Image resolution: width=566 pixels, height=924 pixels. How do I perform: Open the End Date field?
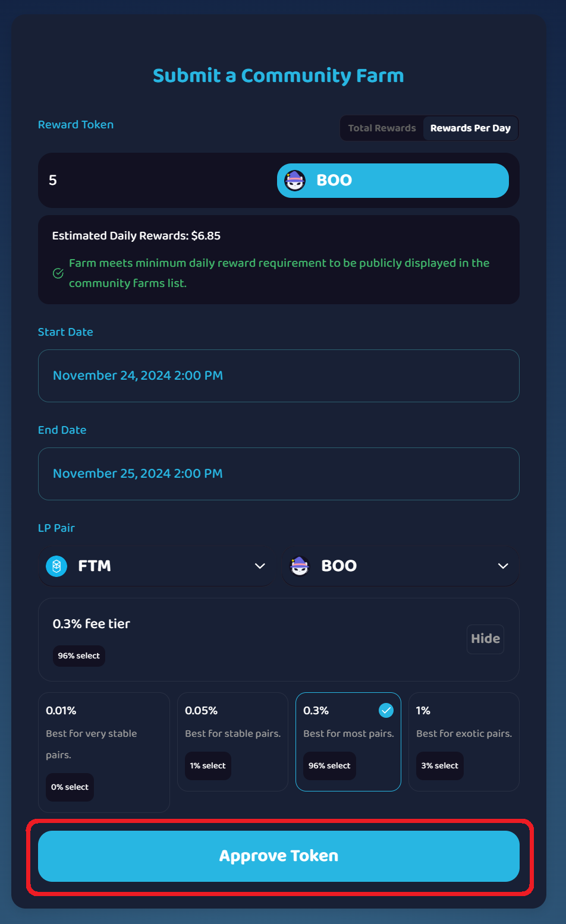click(278, 474)
